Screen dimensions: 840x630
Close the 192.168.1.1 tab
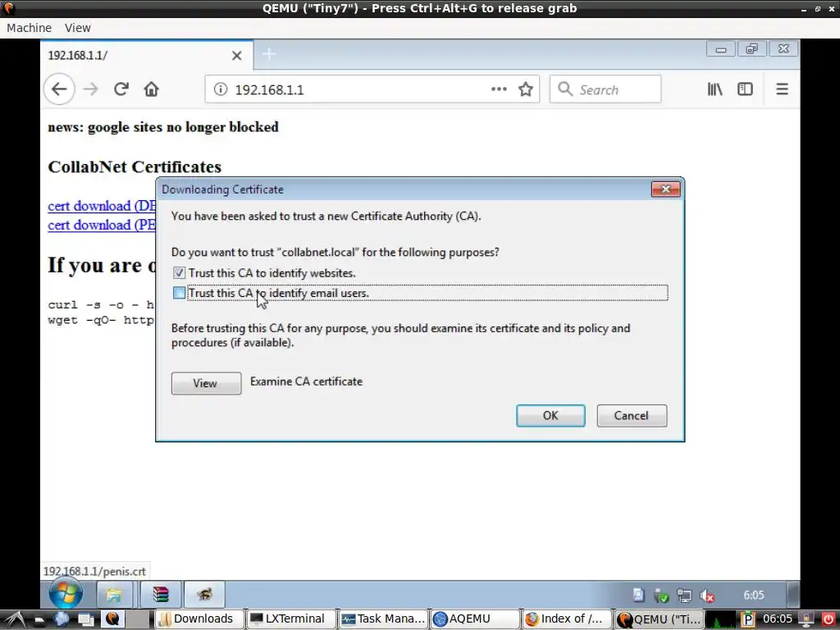click(x=237, y=55)
